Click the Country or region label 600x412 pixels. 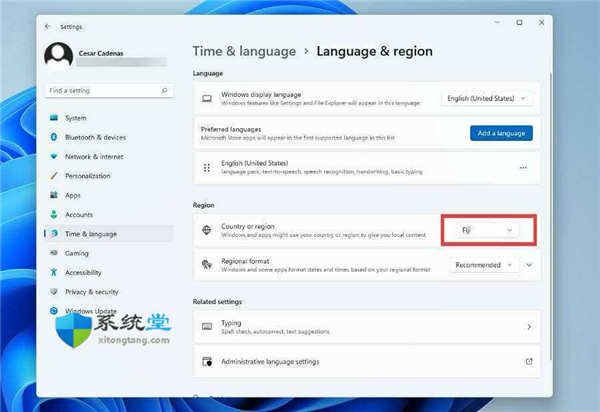click(248, 226)
